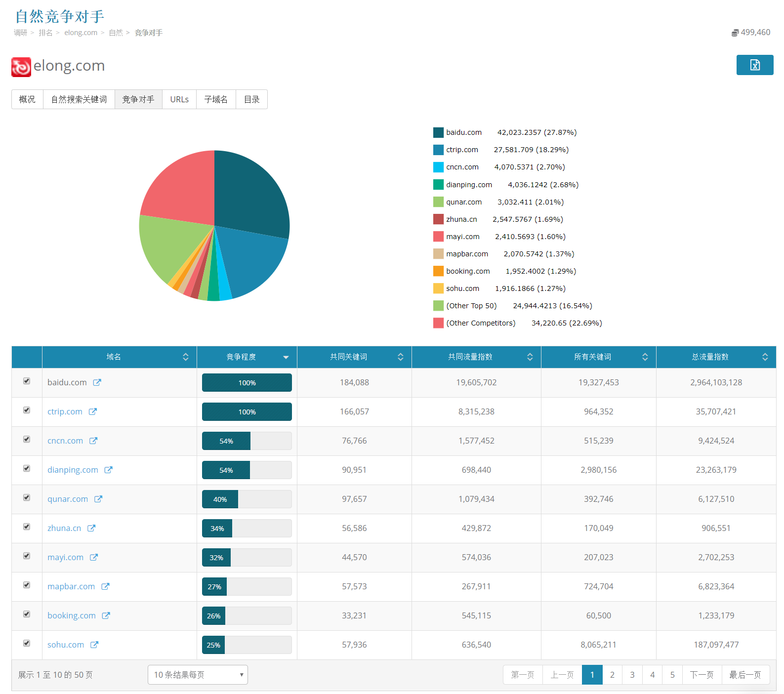This screenshot has height=694, width=784.
Task: Sort by 共同流量指数 column arrows
Action: (x=530, y=357)
